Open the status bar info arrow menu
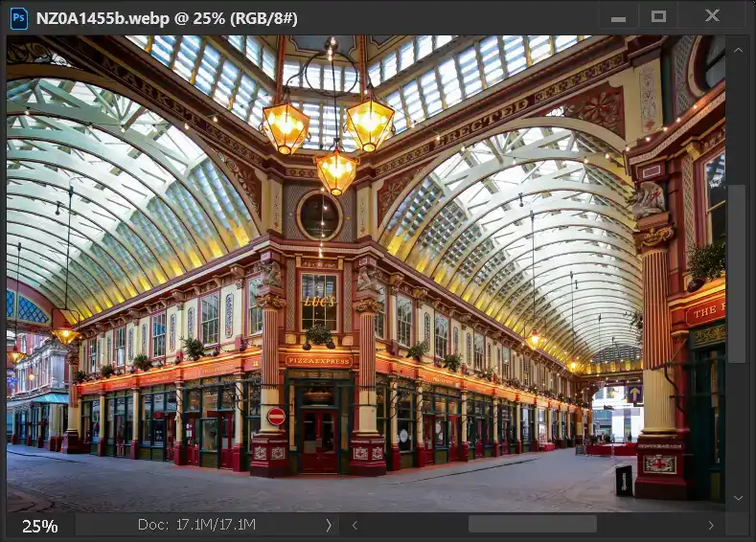 point(329,525)
